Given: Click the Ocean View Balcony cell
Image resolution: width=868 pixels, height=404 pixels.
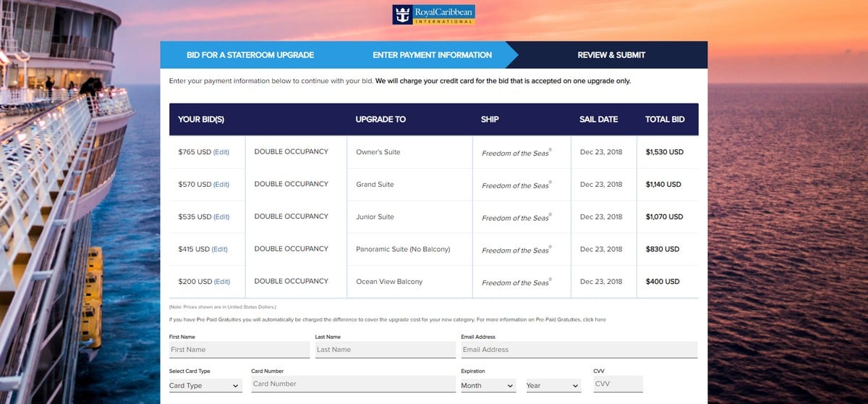Looking at the screenshot, I should pos(409,282).
